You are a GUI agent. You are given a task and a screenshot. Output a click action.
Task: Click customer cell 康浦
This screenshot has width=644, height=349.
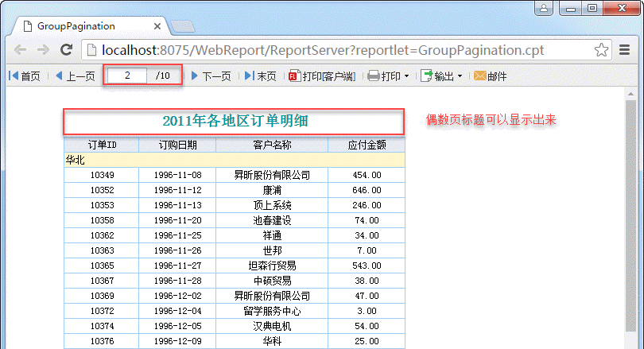pos(272,191)
